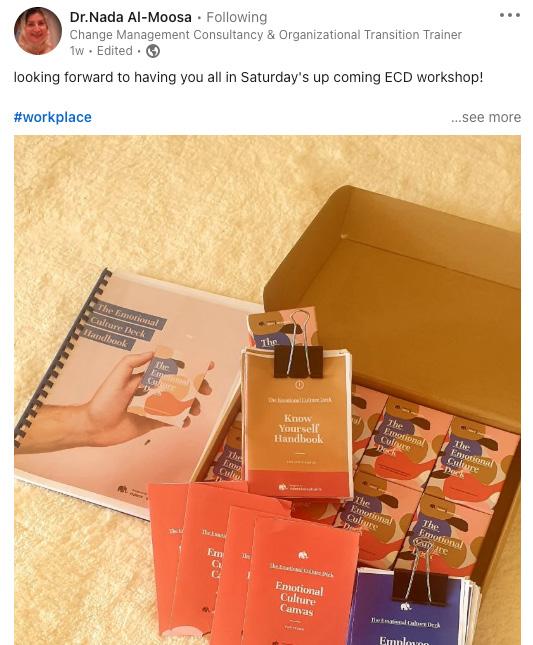533x645 pixels.
Task: Click the author headline about Change Management Consultancy
Action: [x=265, y=35]
